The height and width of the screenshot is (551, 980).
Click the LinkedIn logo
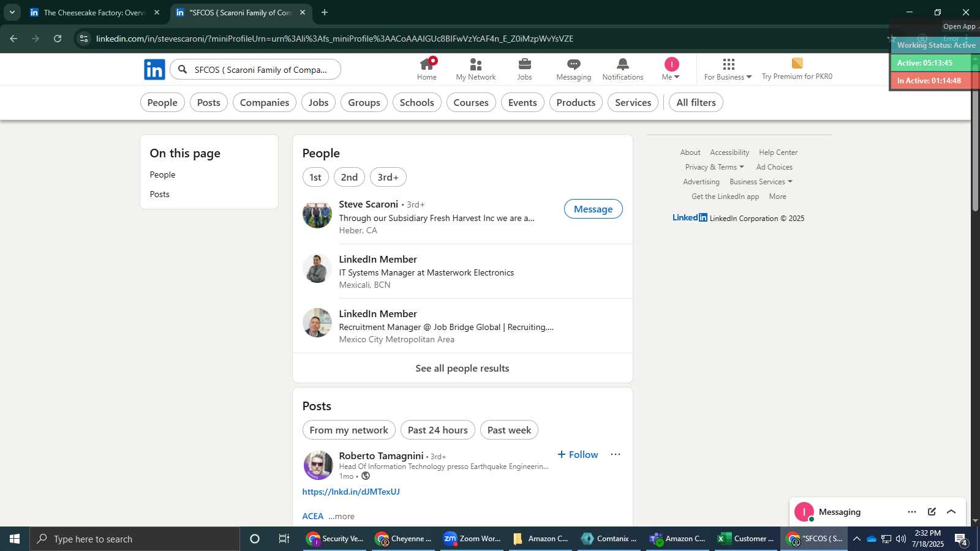[154, 69]
